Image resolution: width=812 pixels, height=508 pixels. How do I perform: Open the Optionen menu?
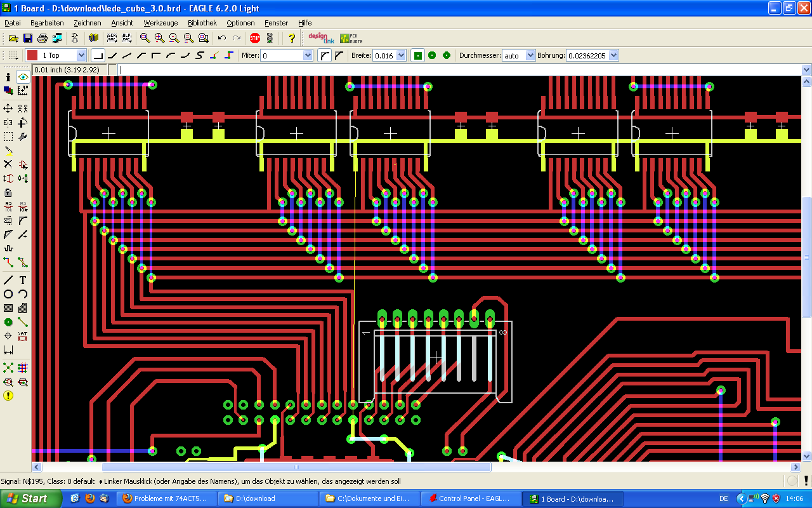coord(240,23)
